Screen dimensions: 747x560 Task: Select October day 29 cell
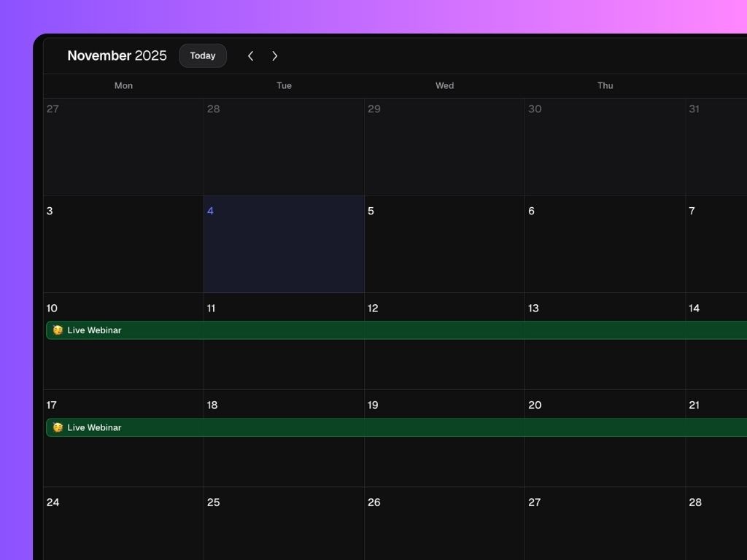coord(444,147)
